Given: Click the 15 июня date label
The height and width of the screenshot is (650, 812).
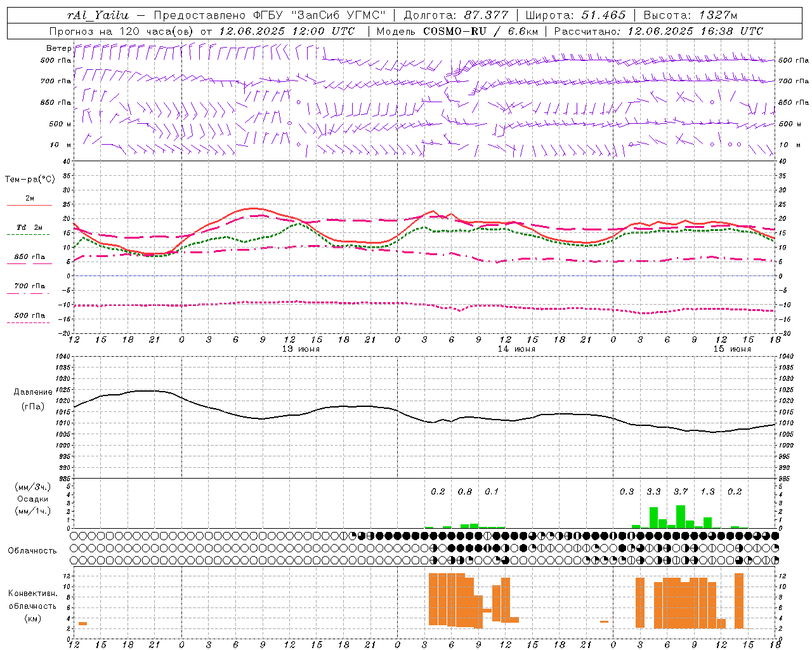Looking at the screenshot, I should point(732,349).
